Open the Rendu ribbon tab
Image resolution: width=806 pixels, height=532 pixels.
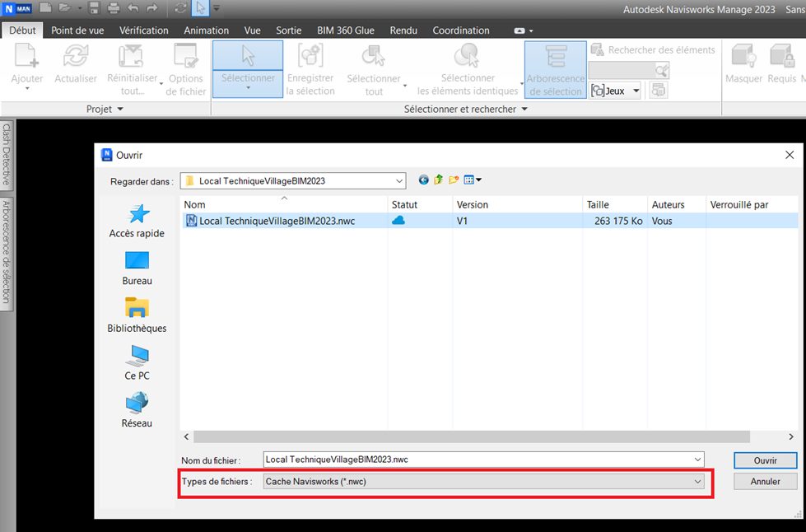(x=403, y=30)
